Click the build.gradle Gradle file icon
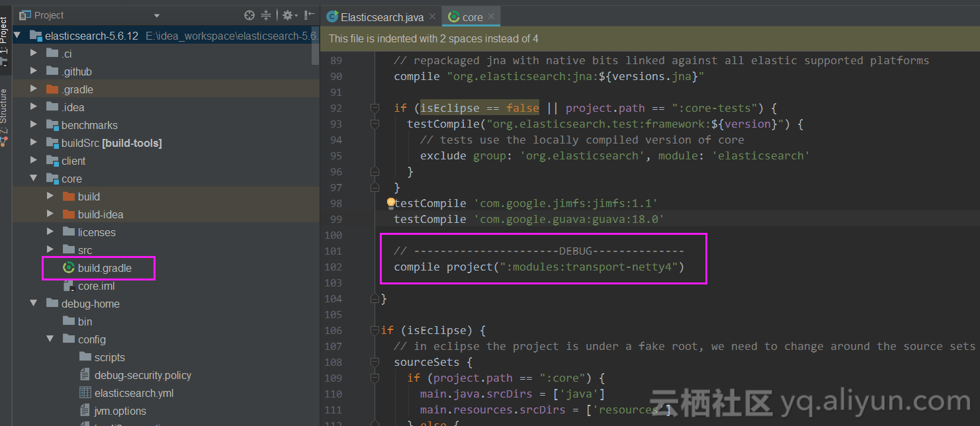 (x=68, y=268)
